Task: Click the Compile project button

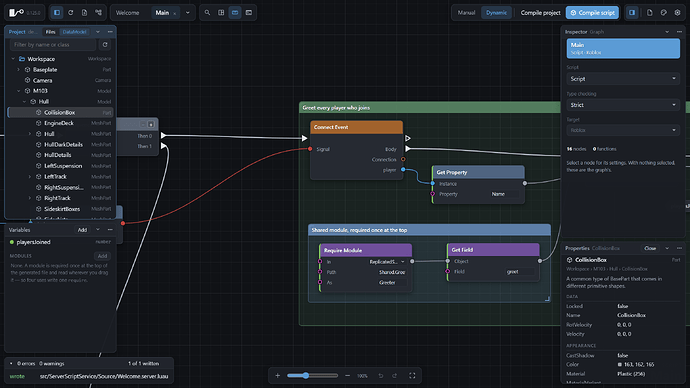Action: [x=540, y=13]
